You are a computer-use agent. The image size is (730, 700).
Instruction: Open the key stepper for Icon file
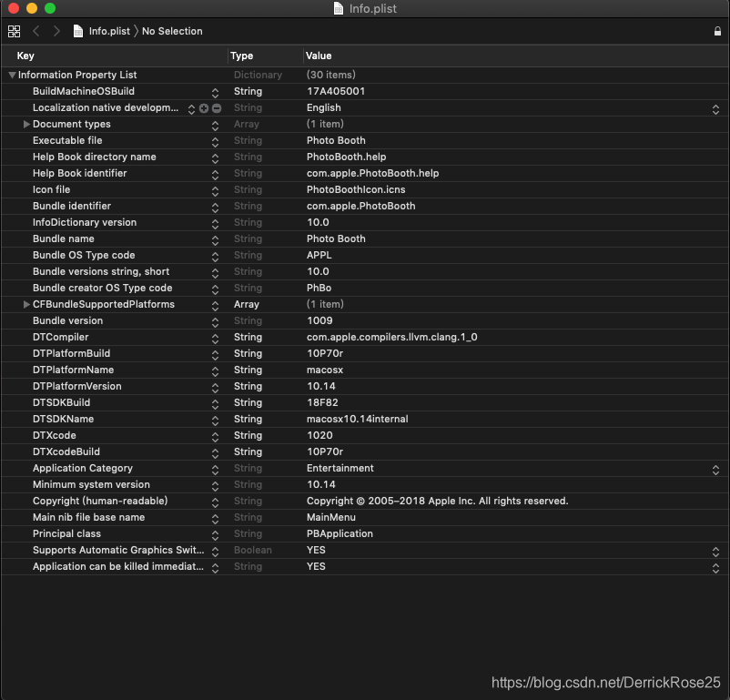[x=215, y=191]
